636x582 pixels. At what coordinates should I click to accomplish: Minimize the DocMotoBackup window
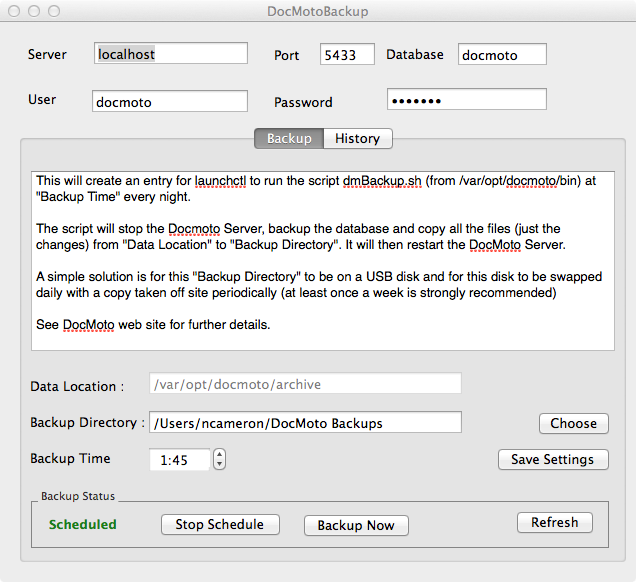pos(34,11)
